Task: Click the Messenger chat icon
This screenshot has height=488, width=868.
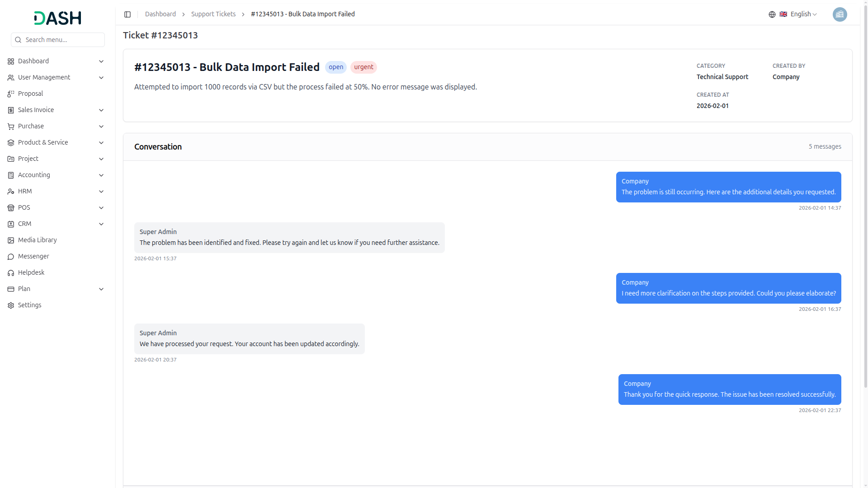Action: (x=11, y=257)
